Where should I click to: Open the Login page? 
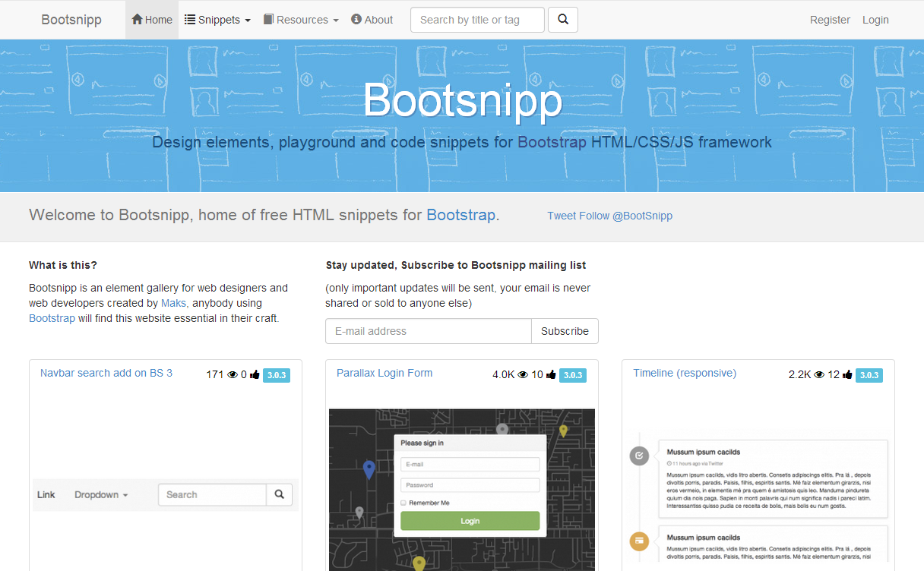[875, 20]
